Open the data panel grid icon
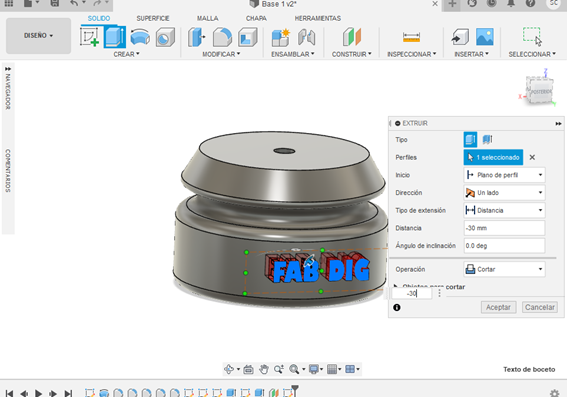Viewport: 567px width, 397px height. (x=8, y=3)
